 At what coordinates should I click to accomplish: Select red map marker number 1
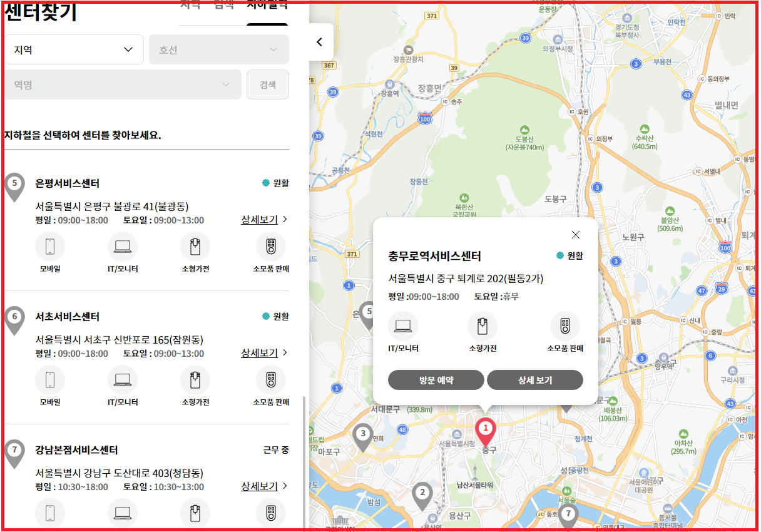coord(486,432)
